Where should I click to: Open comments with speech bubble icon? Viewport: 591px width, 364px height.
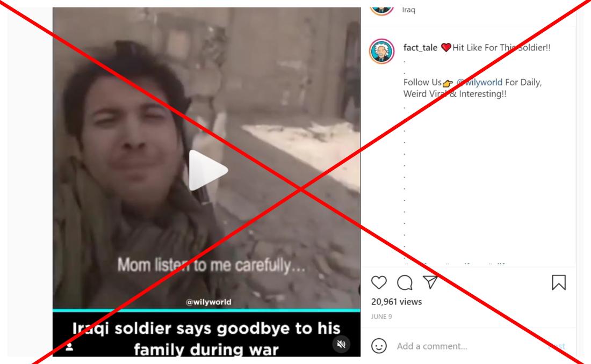click(x=405, y=282)
